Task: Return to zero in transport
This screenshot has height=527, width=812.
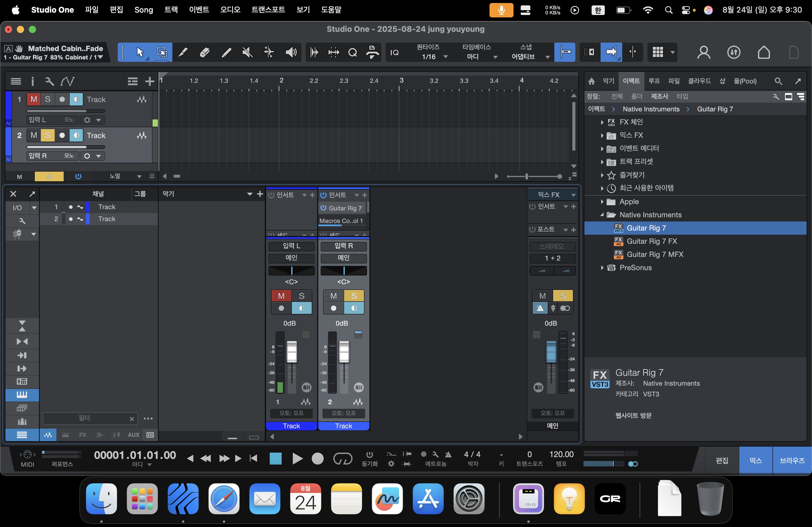Action: click(253, 459)
